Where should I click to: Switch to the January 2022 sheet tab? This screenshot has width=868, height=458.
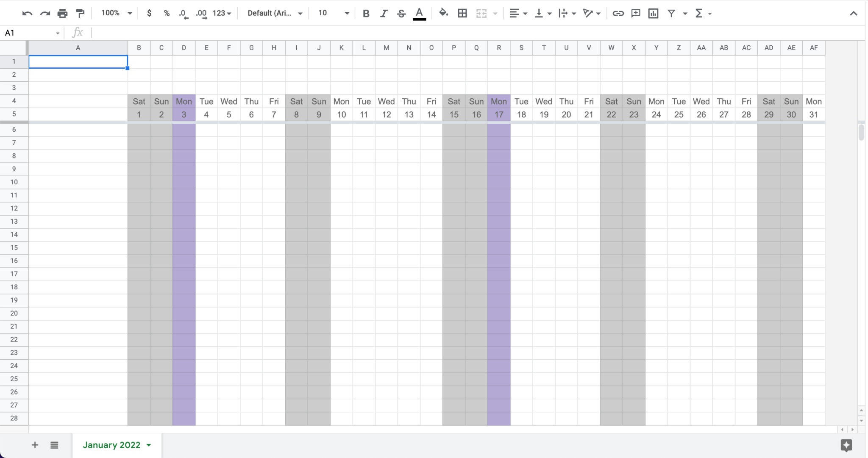pos(112,445)
